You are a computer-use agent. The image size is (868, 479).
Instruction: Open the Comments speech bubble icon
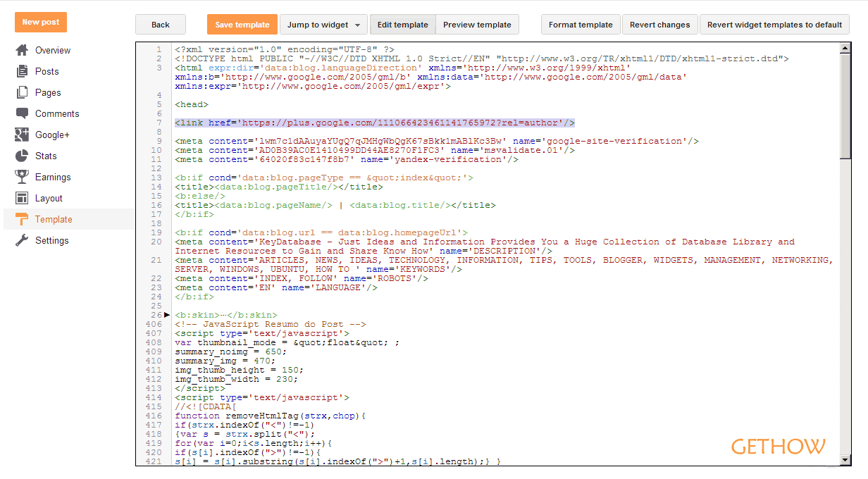click(x=22, y=113)
